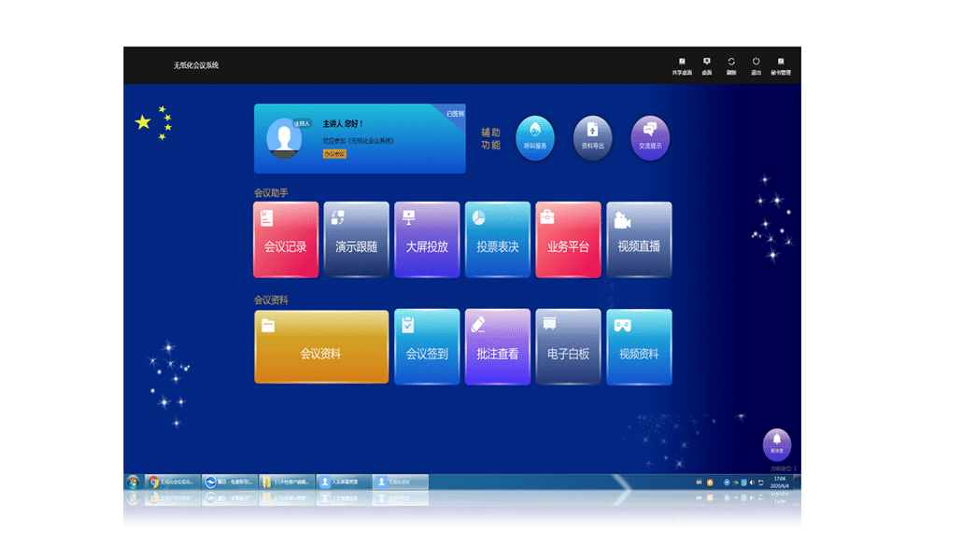Start 大屏投放 big screen casting

pos(427,240)
